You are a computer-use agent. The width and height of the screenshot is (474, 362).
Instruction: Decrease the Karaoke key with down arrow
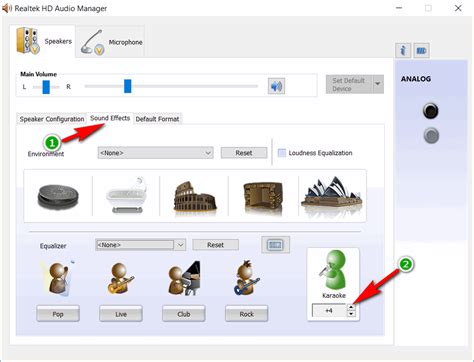pos(351,314)
